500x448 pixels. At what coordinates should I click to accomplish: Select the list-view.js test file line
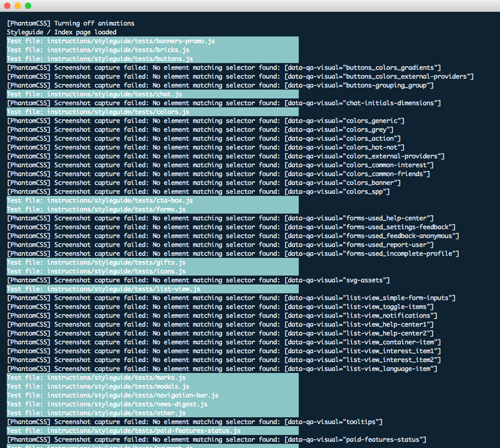pyautogui.click(x=153, y=289)
